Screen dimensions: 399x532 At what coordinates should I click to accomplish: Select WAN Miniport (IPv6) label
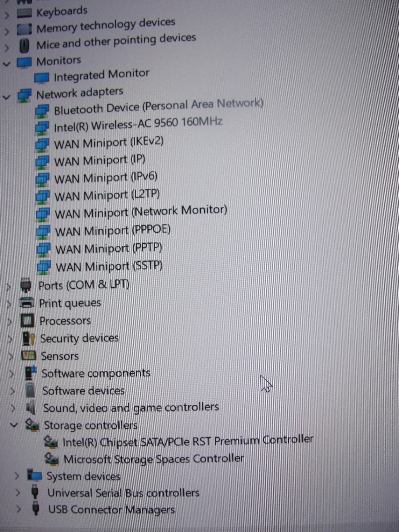[x=106, y=178]
